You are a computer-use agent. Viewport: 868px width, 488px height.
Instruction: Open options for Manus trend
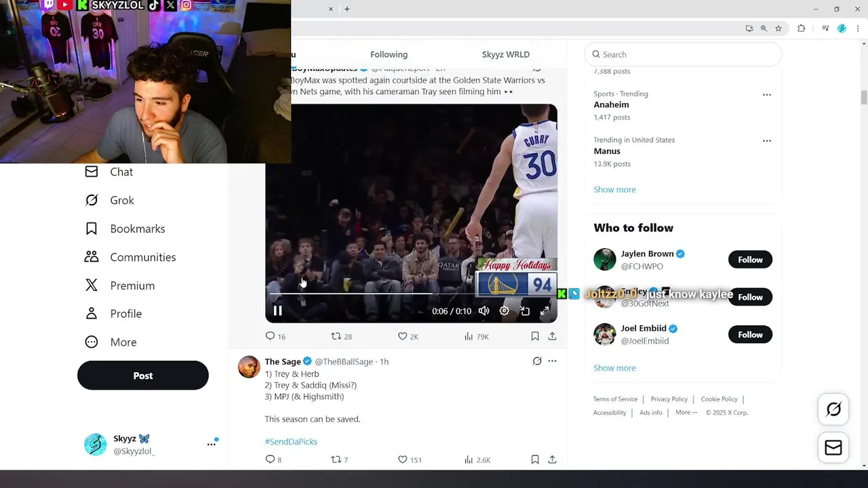tap(767, 141)
